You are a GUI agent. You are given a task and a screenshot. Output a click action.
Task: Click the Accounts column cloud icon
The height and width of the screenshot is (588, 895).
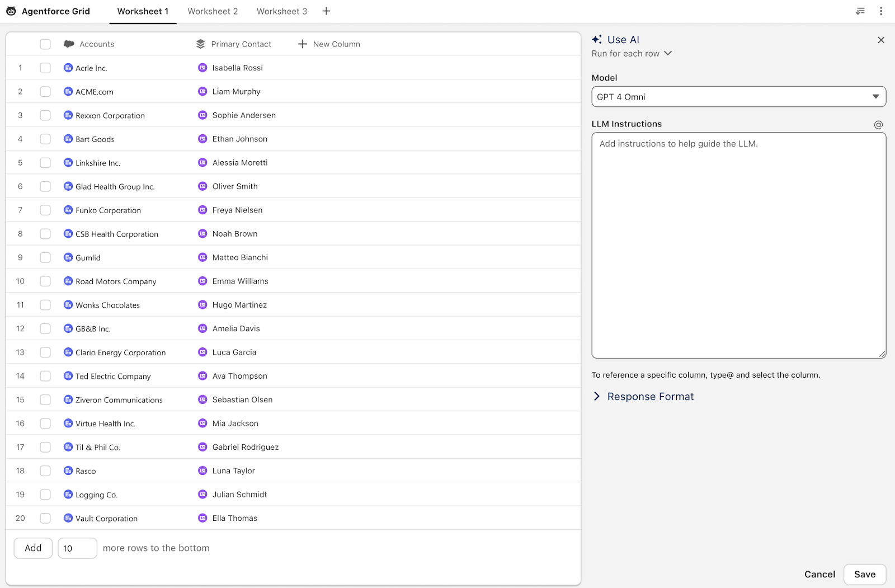coord(69,44)
